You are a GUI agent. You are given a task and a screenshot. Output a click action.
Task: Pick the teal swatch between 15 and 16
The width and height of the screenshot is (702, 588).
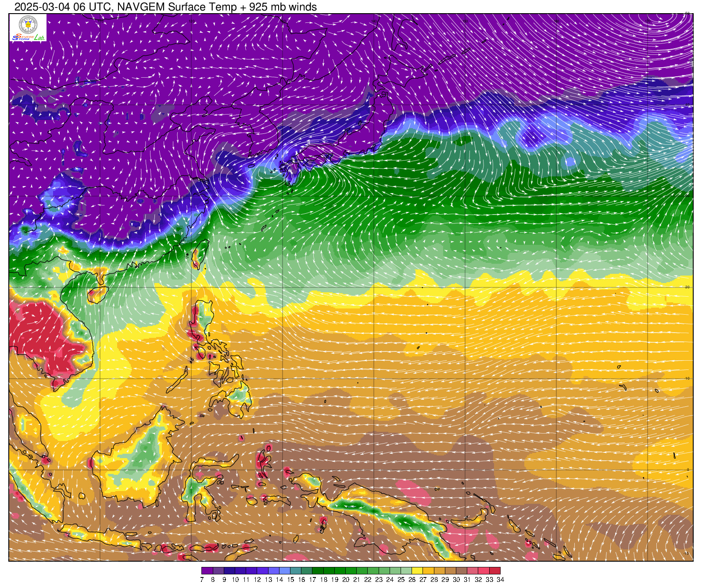(296, 570)
